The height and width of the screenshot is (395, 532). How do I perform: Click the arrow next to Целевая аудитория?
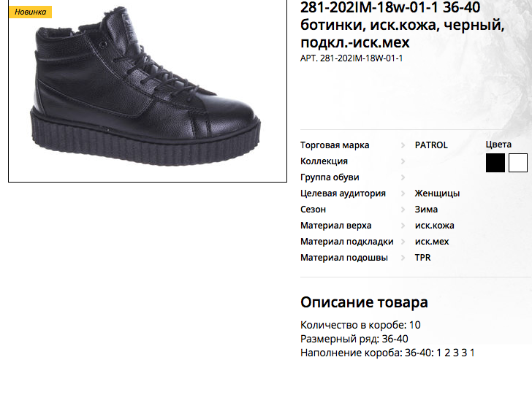(x=403, y=193)
